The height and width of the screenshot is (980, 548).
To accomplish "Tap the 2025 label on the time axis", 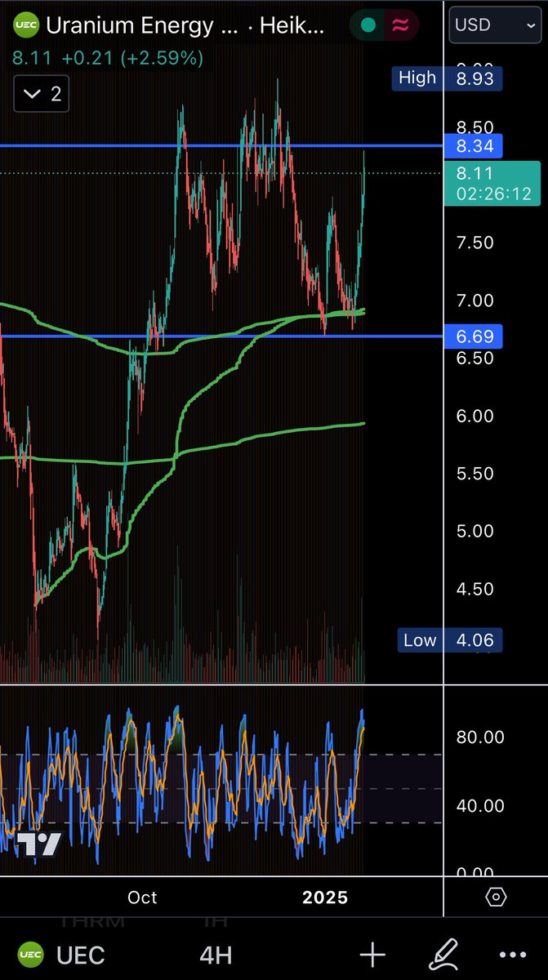I will click(325, 898).
